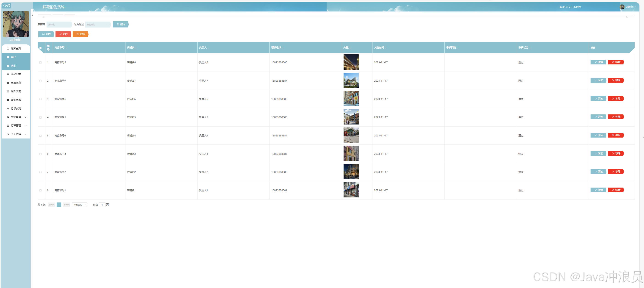Click the orange 审核 button
This screenshot has width=644, height=288.
click(x=80, y=34)
